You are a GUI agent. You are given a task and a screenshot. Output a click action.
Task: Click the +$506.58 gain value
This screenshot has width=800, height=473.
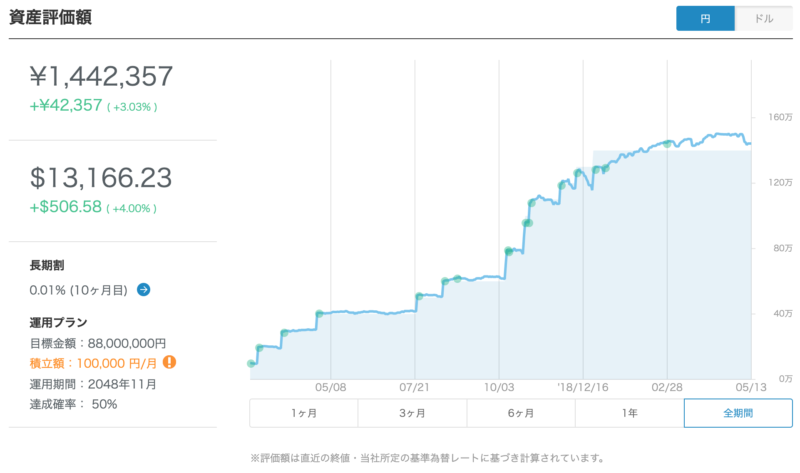(65, 207)
